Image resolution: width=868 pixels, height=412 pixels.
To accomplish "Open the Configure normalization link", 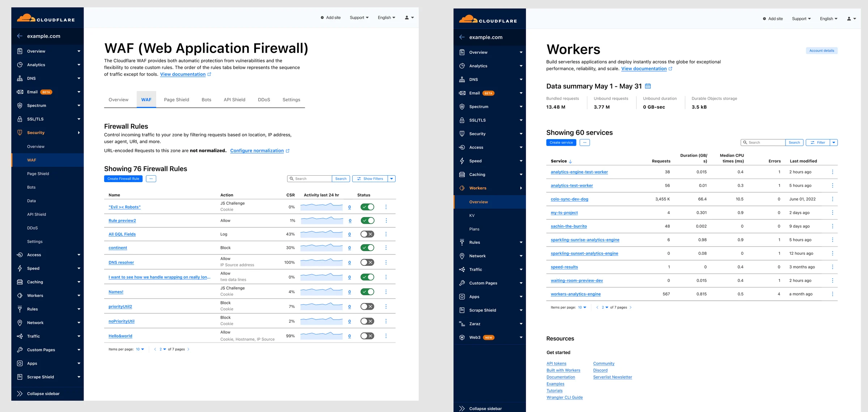I will [257, 151].
